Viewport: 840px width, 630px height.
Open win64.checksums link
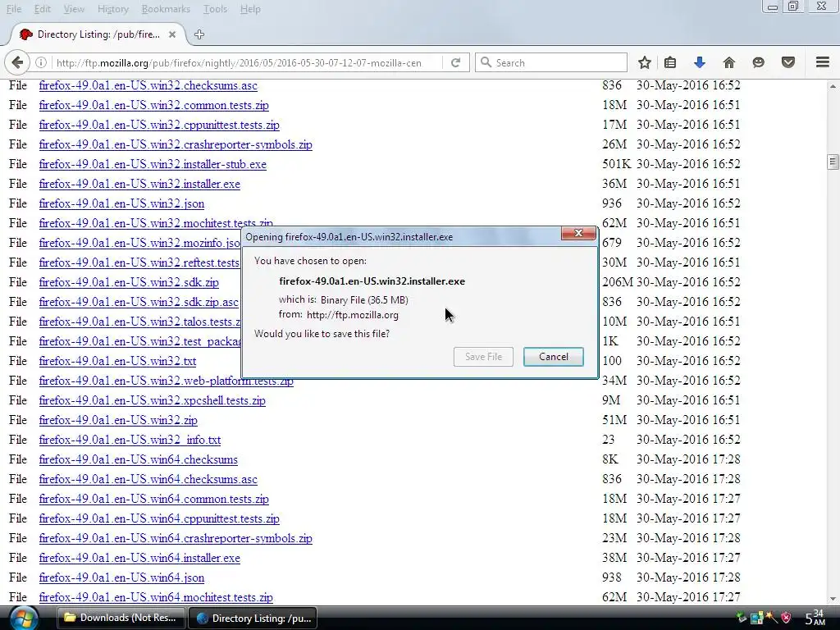coord(138,459)
